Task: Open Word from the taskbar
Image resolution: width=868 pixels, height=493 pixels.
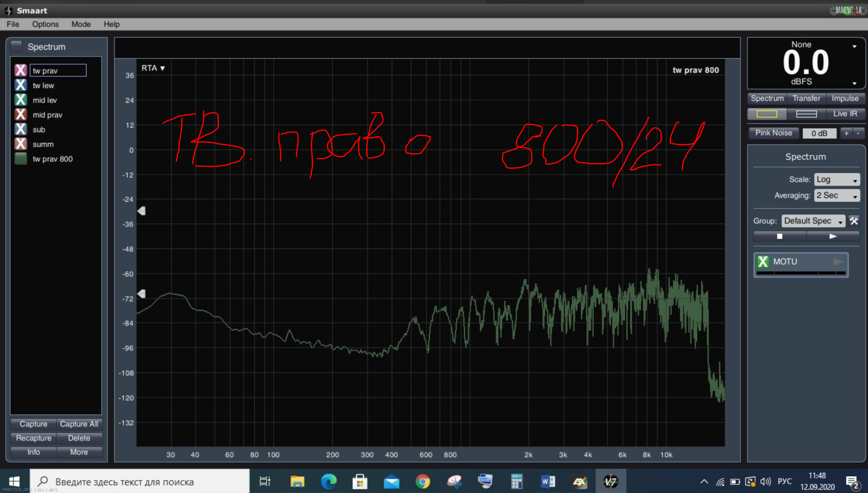Action: coord(548,481)
